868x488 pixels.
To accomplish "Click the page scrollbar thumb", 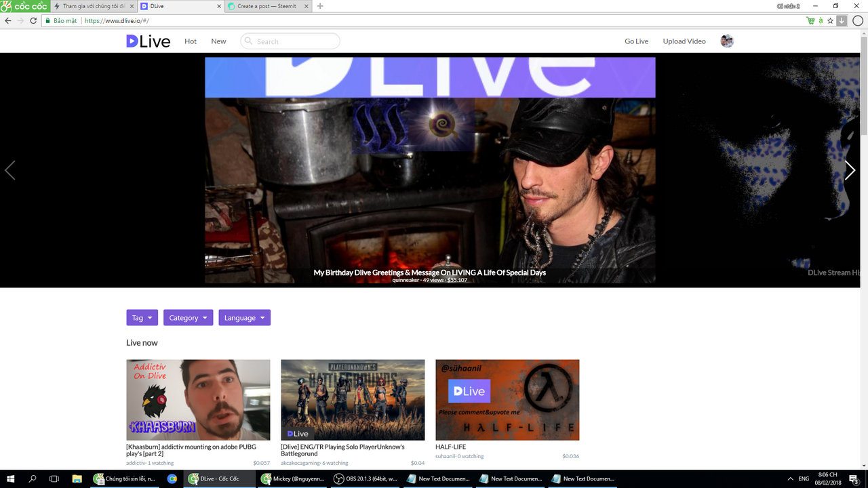I will [x=864, y=85].
